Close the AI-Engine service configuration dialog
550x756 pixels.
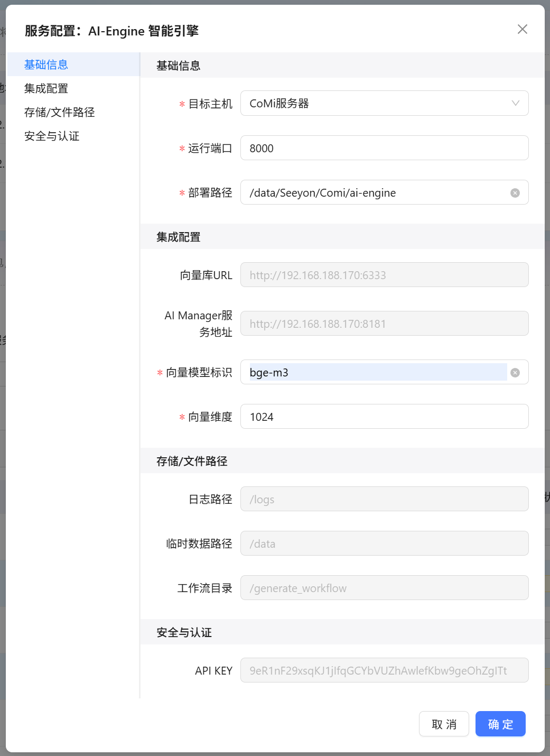522,29
